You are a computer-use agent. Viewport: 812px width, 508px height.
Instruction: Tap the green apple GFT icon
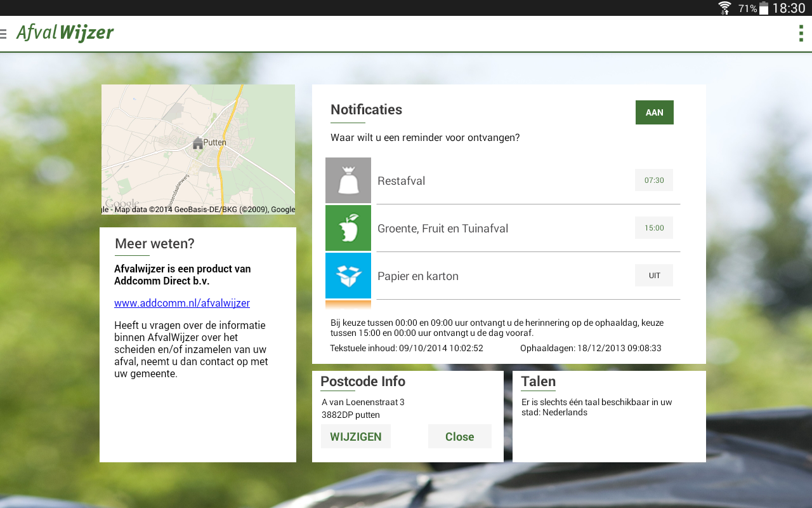pos(348,228)
